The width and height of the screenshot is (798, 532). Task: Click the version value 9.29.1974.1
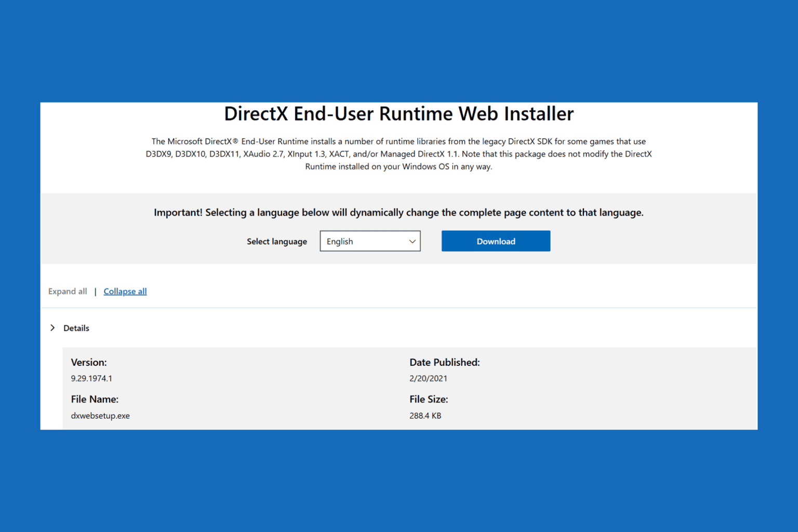tap(91, 379)
